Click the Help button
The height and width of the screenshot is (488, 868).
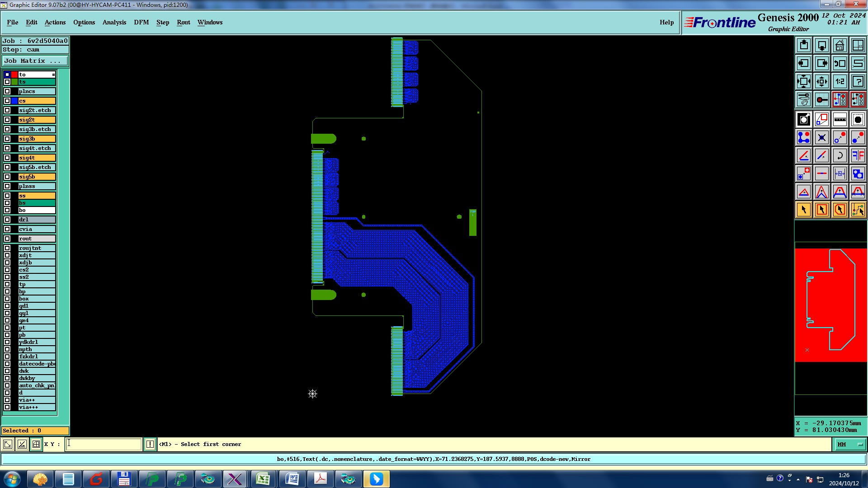pyautogui.click(x=666, y=22)
